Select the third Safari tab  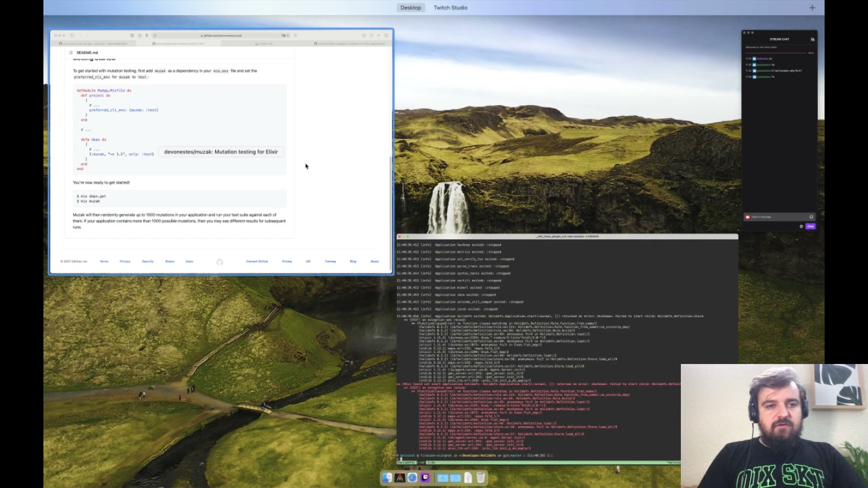pos(264,43)
